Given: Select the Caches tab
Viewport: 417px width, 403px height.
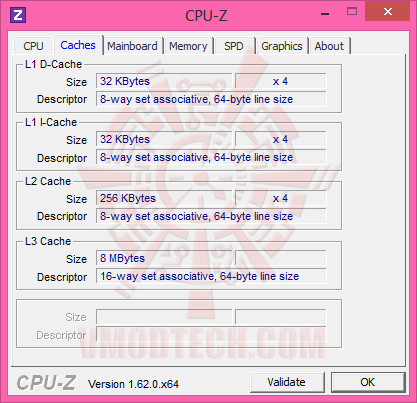Looking at the screenshot, I should click(x=78, y=45).
